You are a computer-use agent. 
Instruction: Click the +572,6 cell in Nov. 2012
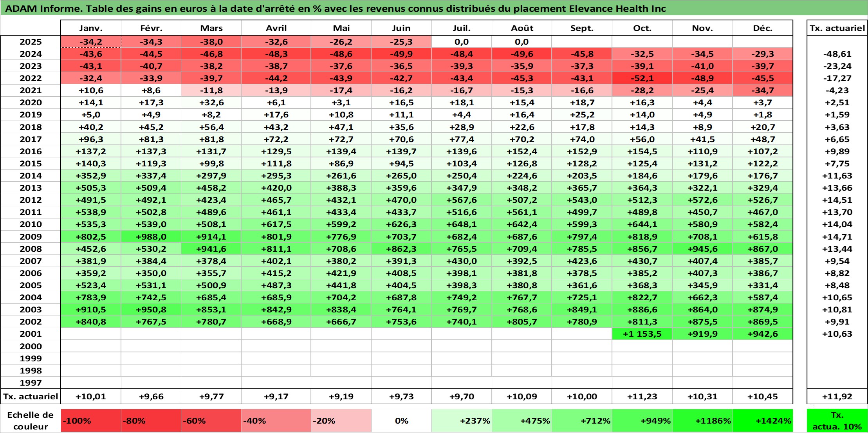click(x=702, y=200)
